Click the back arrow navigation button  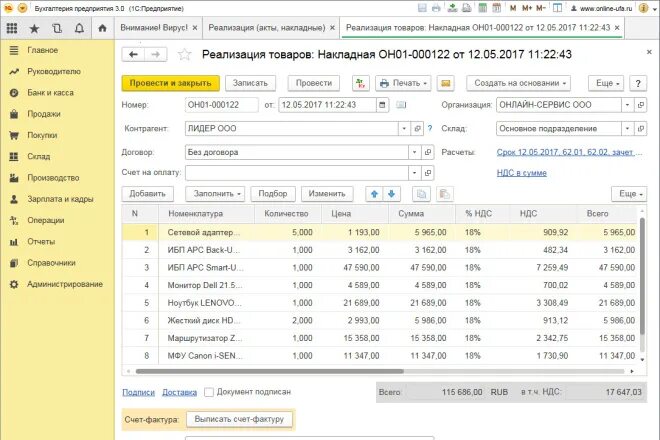[133, 54]
